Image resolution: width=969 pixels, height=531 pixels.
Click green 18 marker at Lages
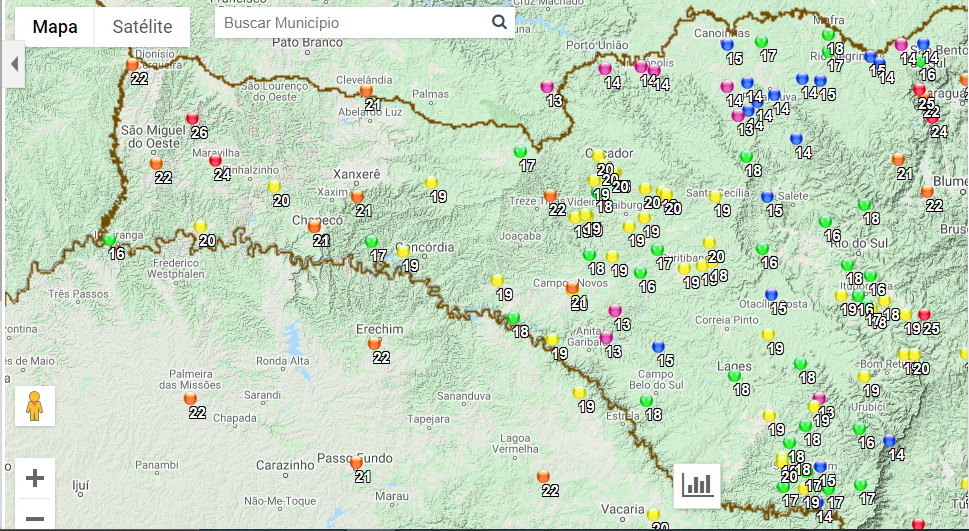pos(735,376)
